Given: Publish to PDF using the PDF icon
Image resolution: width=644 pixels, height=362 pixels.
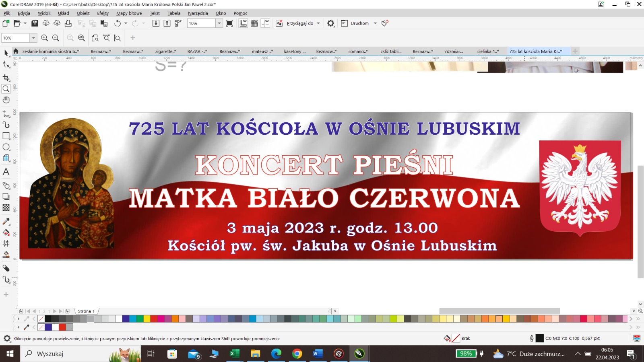Looking at the screenshot, I should pos(178,23).
